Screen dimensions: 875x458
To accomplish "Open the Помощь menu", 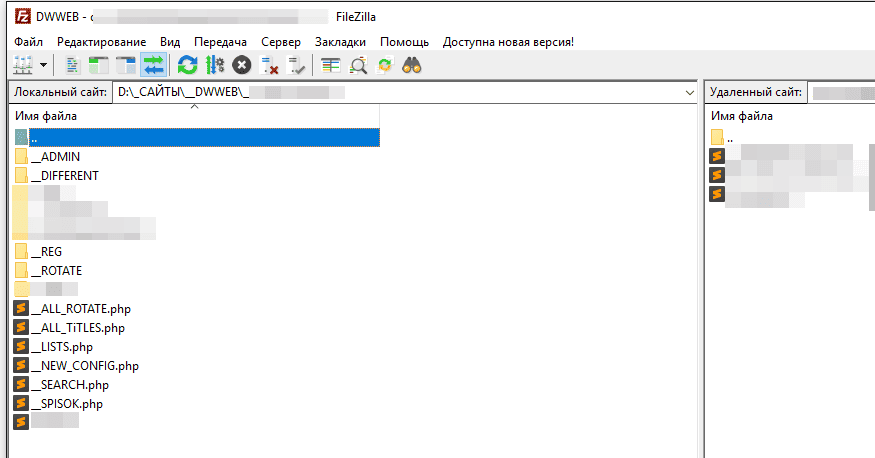I will point(405,42).
